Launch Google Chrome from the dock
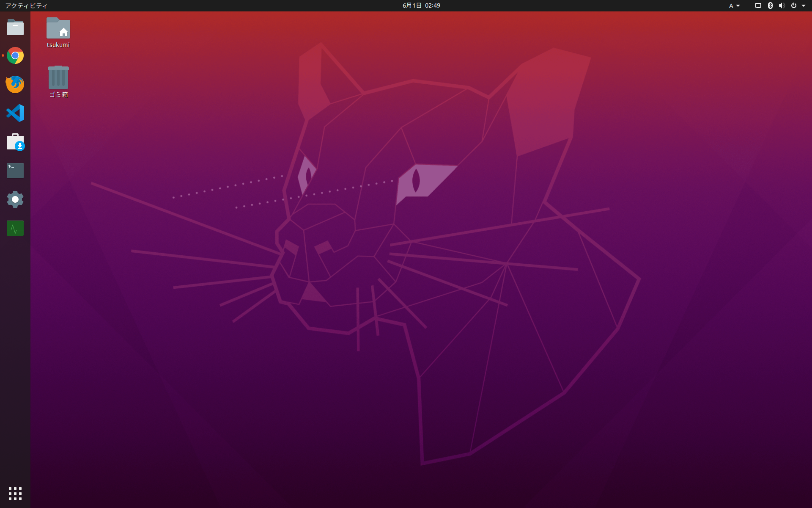Image resolution: width=812 pixels, height=508 pixels. (x=15, y=55)
